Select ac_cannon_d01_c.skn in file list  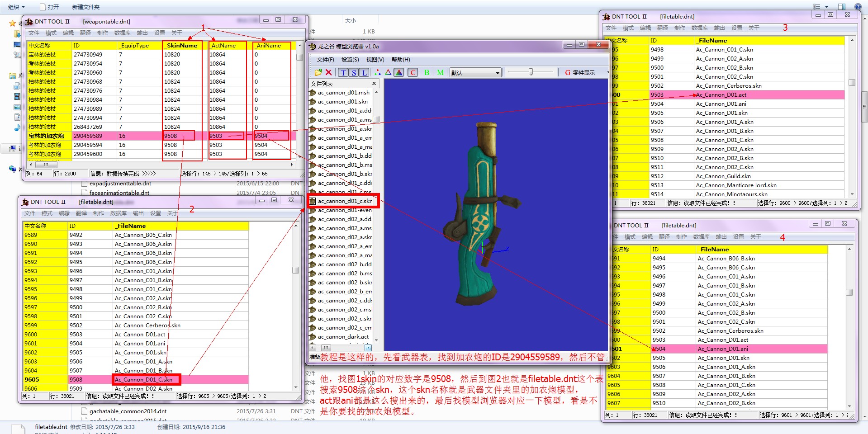click(x=344, y=201)
